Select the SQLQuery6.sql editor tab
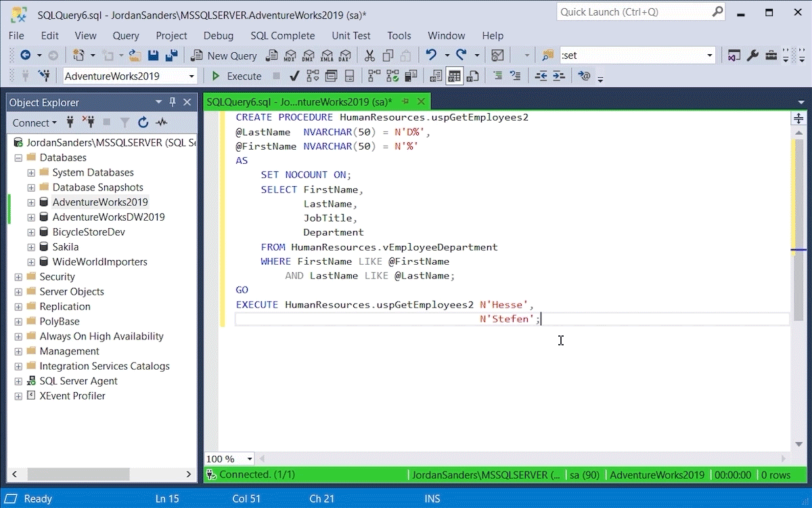812x508 pixels. (299, 102)
